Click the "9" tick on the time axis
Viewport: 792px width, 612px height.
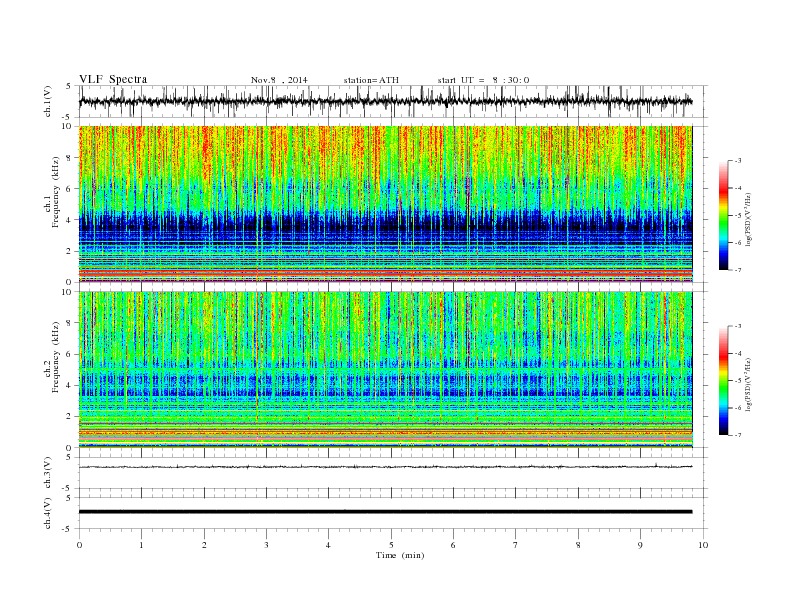[640, 545]
